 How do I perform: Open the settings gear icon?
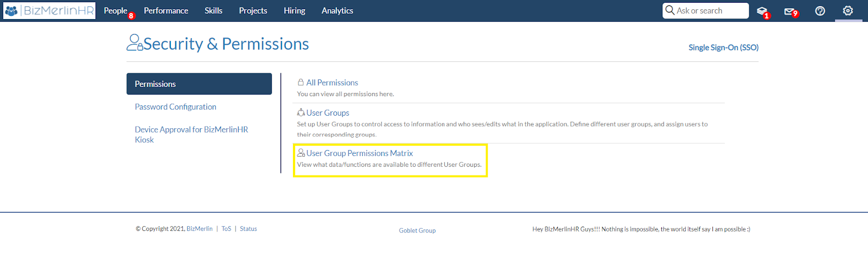(848, 10)
